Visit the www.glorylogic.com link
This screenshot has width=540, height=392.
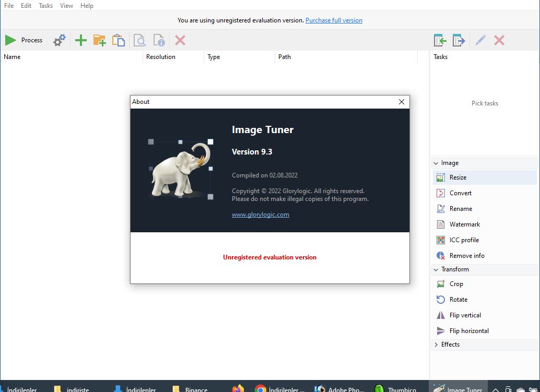tap(261, 215)
